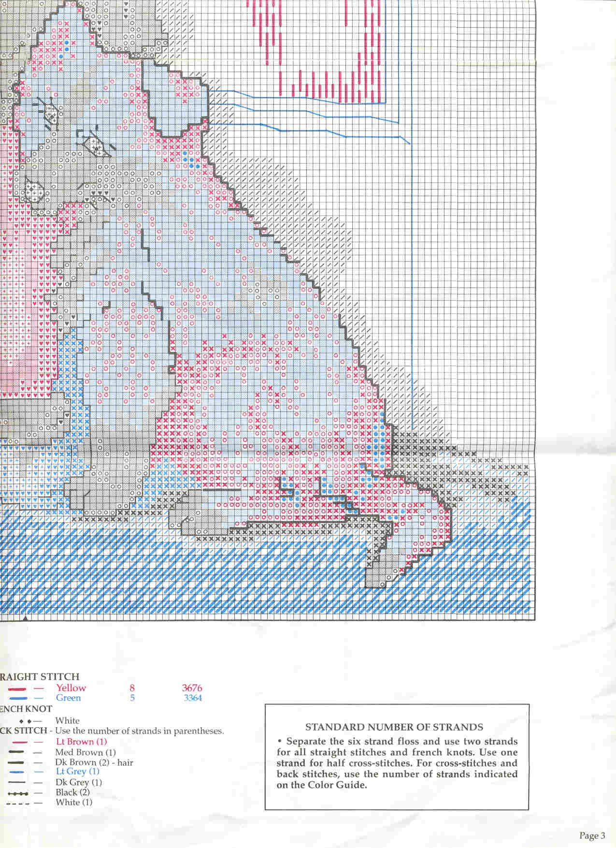Click the number '5' in the Green row

132,698
